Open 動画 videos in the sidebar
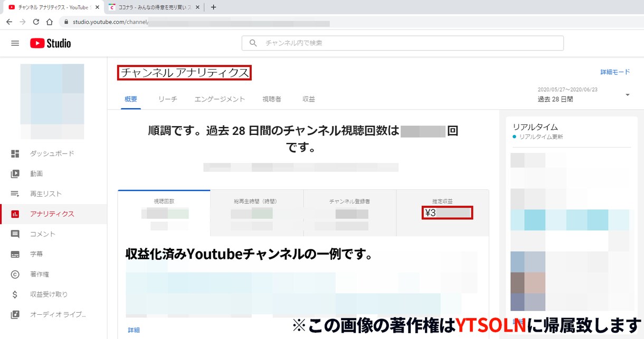This screenshot has width=644, height=339. (x=53, y=173)
